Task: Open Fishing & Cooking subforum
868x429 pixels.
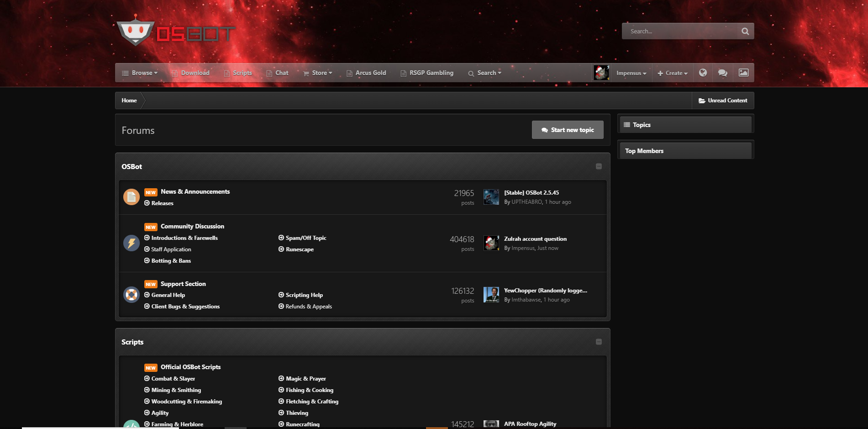Action: (x=310, y=390)
